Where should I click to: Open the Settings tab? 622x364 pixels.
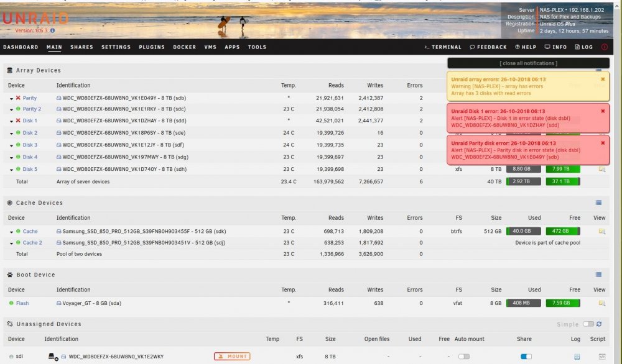pyautogui.click(x=116, y=47)
